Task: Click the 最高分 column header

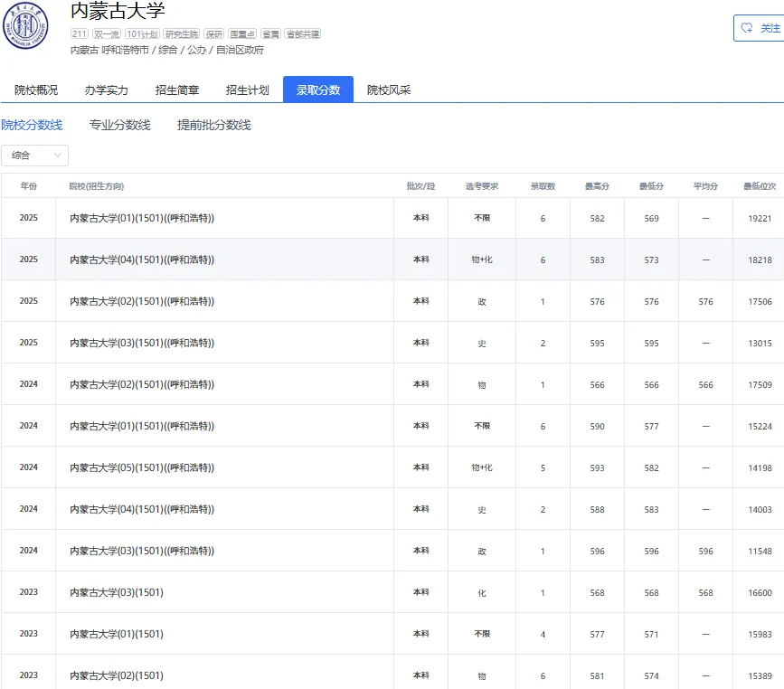Action: pyautogui.click(x=597, y=186)
